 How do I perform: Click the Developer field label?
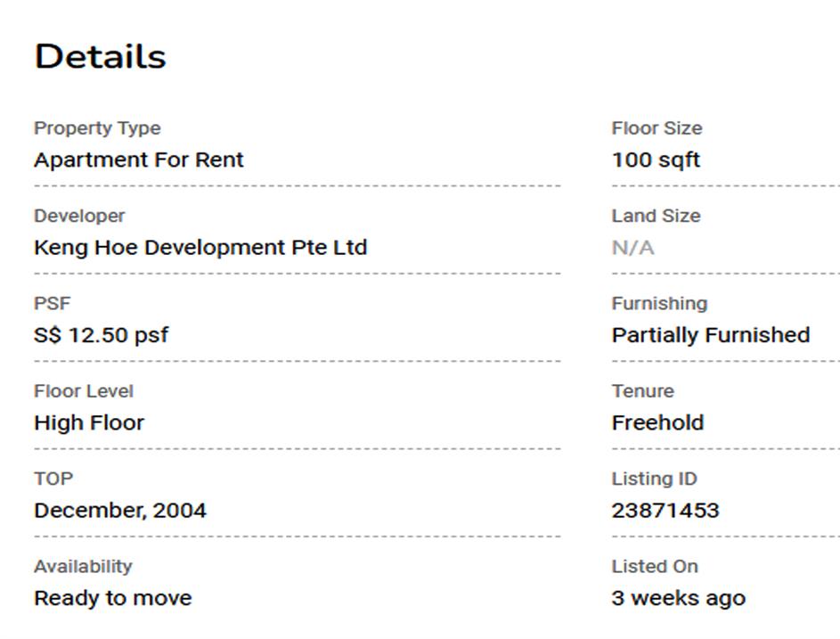pyautogui.click(x=79, y=216)
